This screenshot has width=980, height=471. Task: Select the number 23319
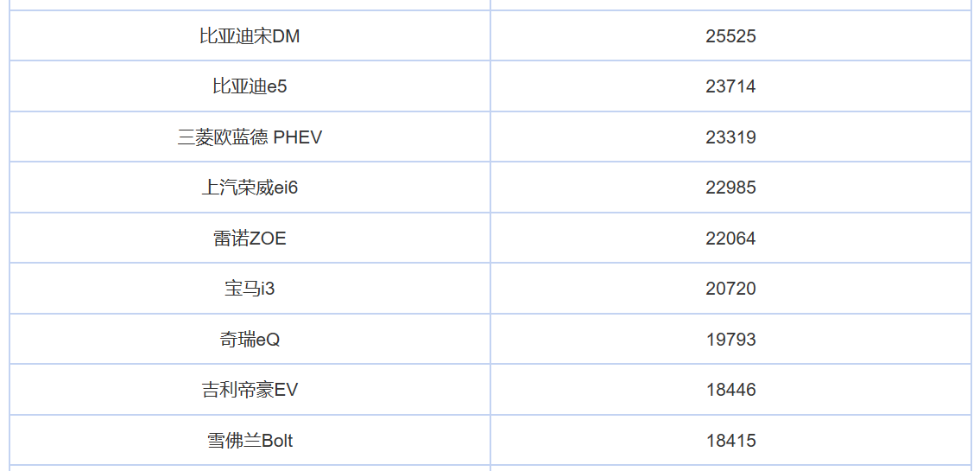[x=730, y=137]
